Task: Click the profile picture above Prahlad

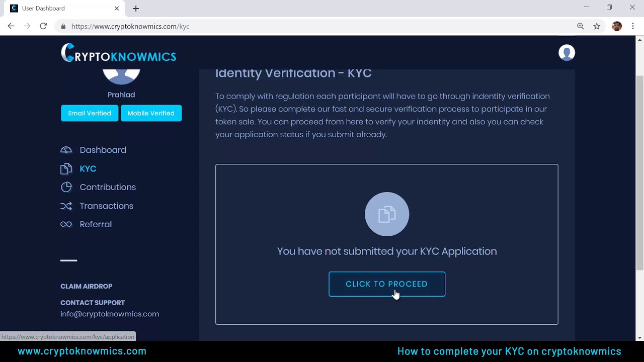Action: [121, 76]
